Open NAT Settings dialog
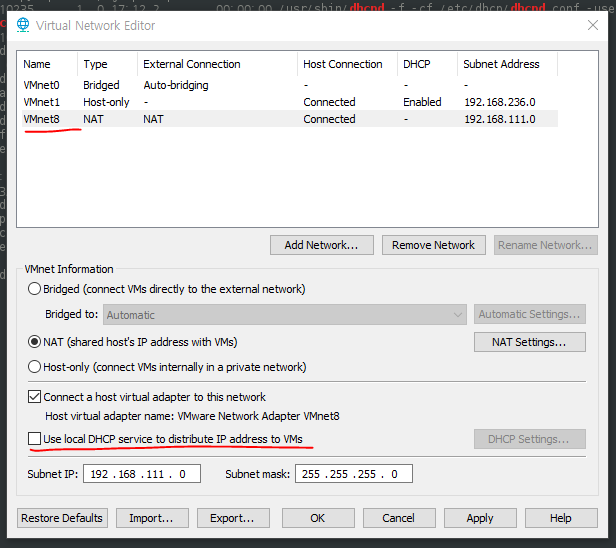Image resolution: width=616 pixels, height=548 pixels. 530,342
